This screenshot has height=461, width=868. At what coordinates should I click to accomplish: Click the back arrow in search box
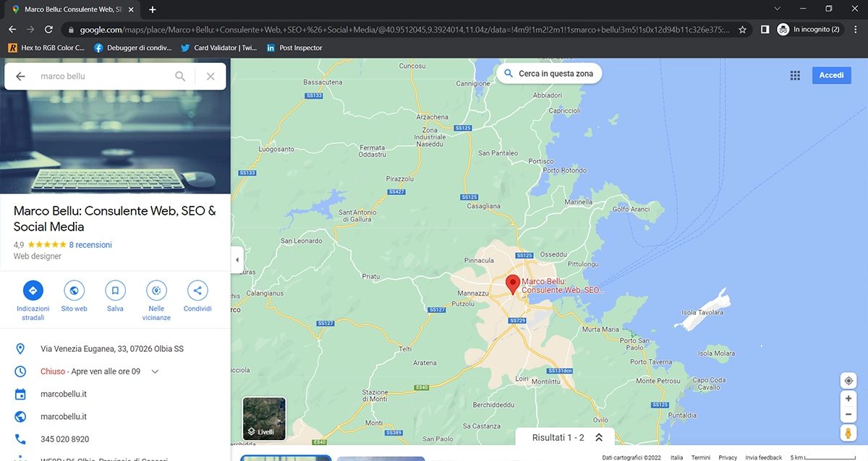pyautogui.click(x=20, y=76)
